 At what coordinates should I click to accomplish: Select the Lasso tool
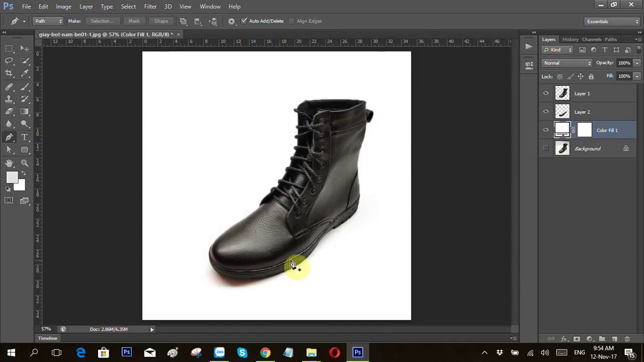[9, 61]
